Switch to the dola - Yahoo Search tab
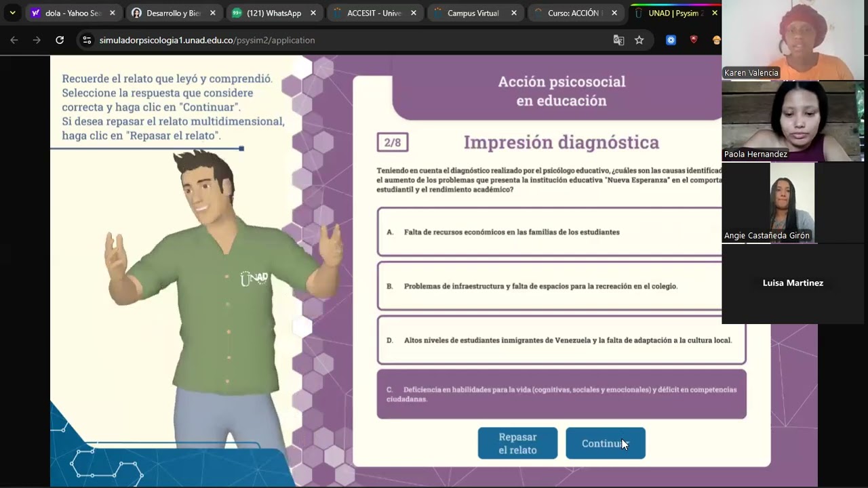The width and height of the screenshot is (868, 488). pyautogui.click(x=73, y=13)
